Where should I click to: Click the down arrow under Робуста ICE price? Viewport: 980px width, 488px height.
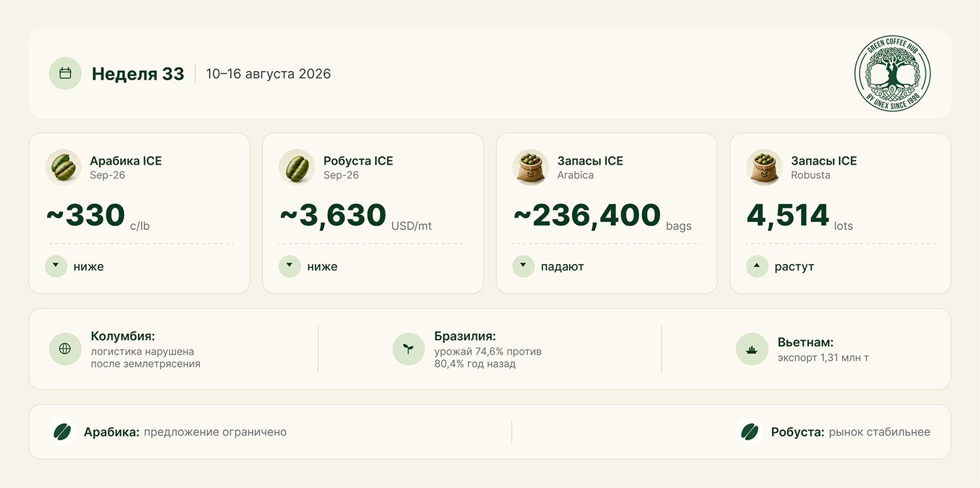point(290,267)
